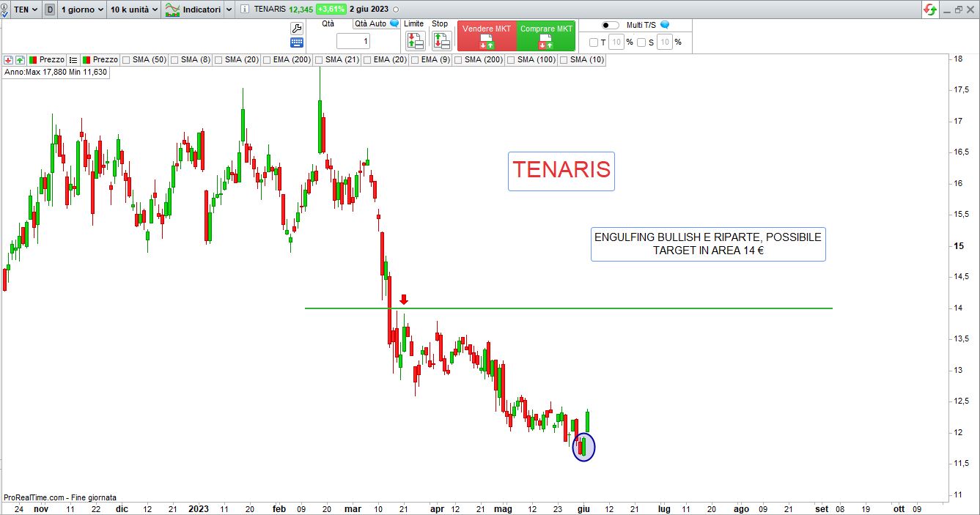This screenshot has width=980, height=515.
Task: Click the list icon before second Prezzo
Action: [x=73, y=60]
